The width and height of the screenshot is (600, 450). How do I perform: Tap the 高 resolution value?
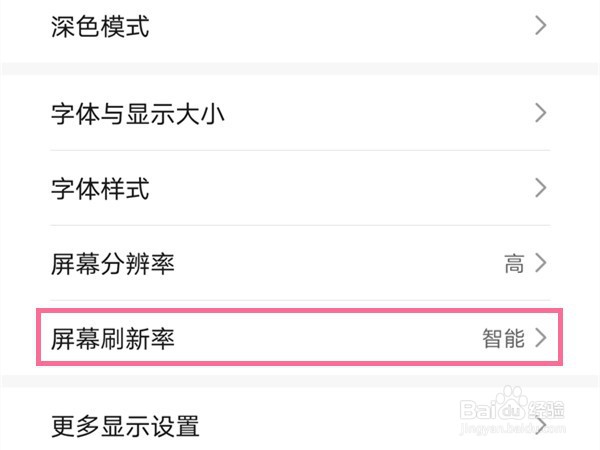pyautogui.click(x=514, y=264)
